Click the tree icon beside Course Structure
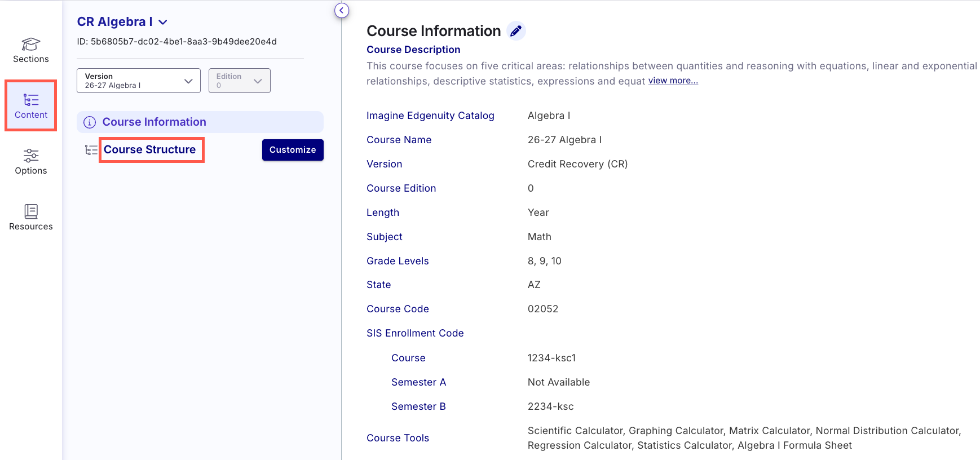980x460 pixels. [x=91, y=150]
